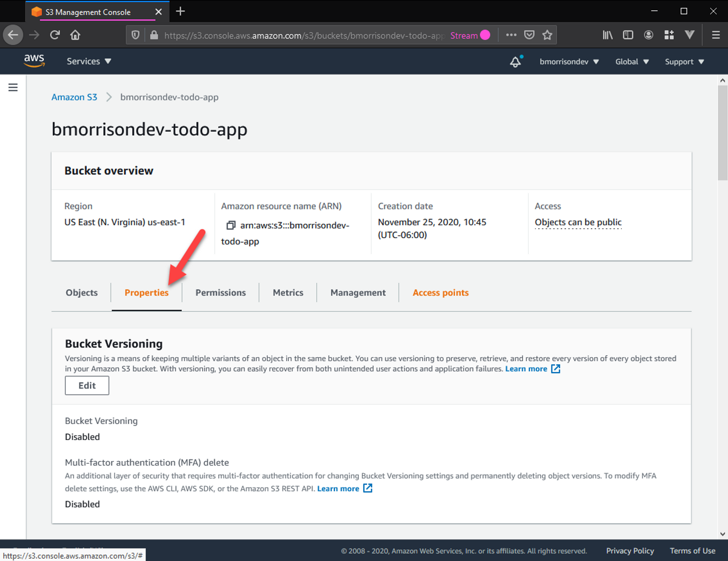Image resolution: width=728 pixels, height=561 pixels.
Task: Click the ARN text arn:aws:s3:::bmorrisondev-todo-app
Action: [x=285, y=233]
